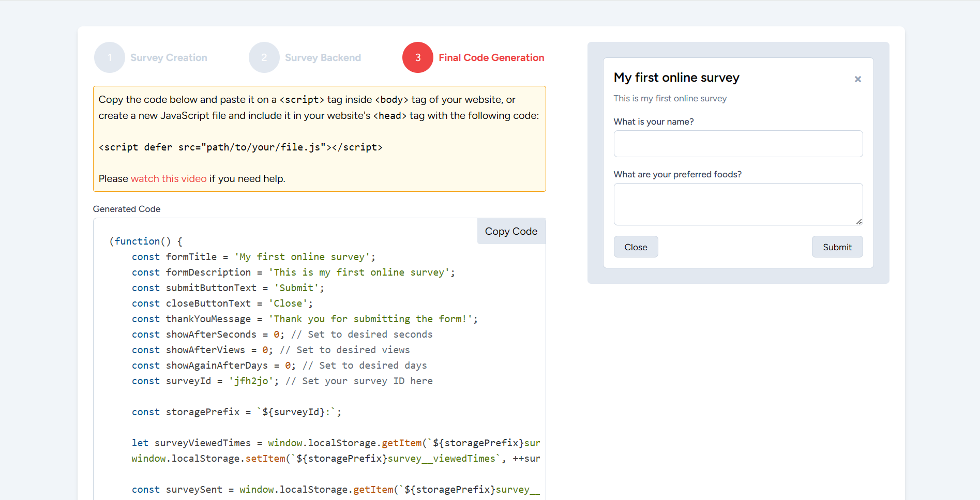
Task: Click the script defer src code snippet
Action: pyautogui.click(x=240, y=147)
